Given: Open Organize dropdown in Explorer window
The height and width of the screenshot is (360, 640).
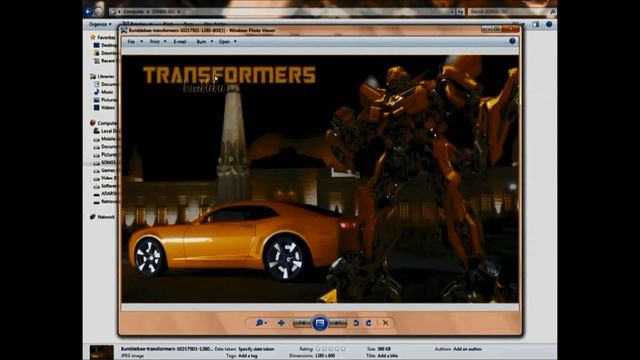Looking at the screenshot, I should (x=100, y=24).
